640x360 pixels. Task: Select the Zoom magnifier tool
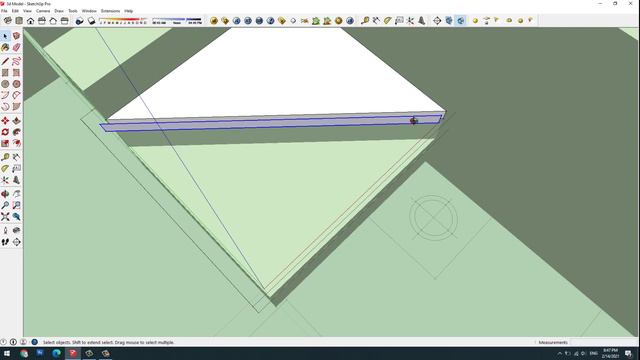click(x=5, y=205)
